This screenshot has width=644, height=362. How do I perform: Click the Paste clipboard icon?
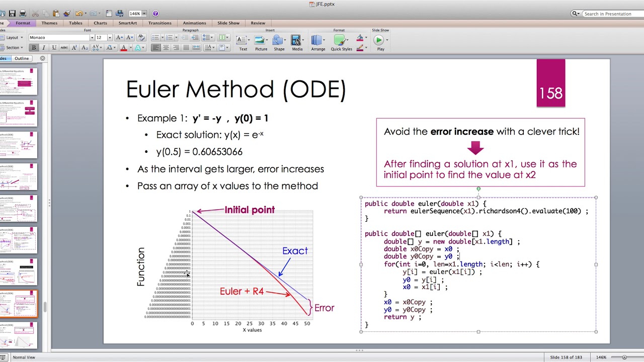click(x=56, y=14)
